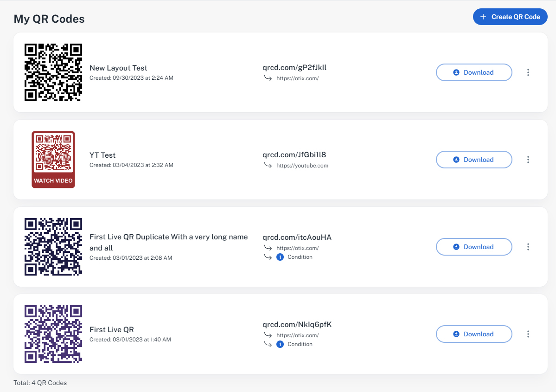Click the plus icon in Create QR Code button
Image resolution: width=556 pixels, height=392 pixels.
[x=482, y=17]
